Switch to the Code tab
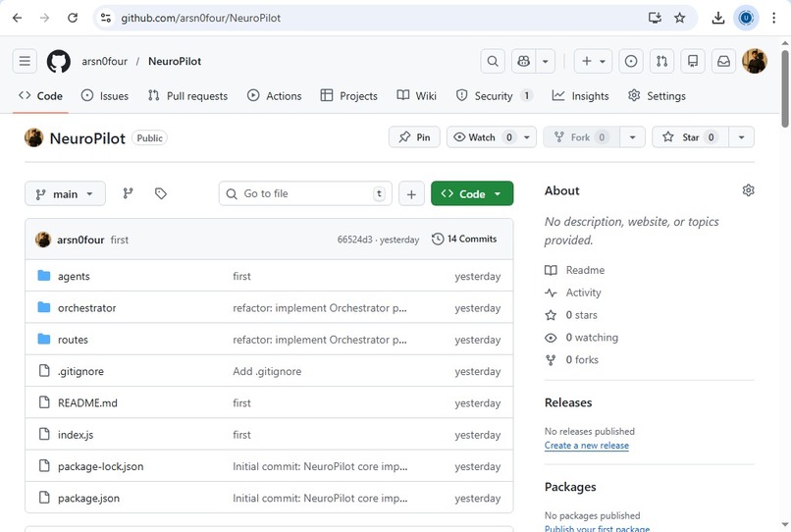This screenshot has width=791, height=532. click(x=40, y=96)
